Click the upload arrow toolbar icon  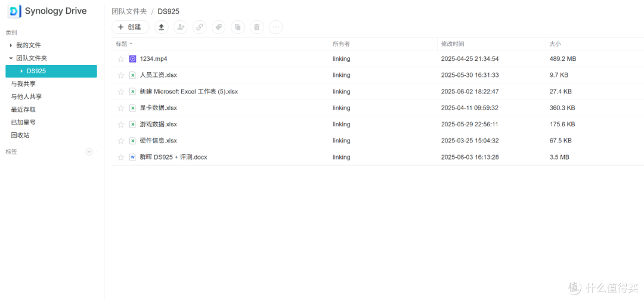tap(162, 27)
